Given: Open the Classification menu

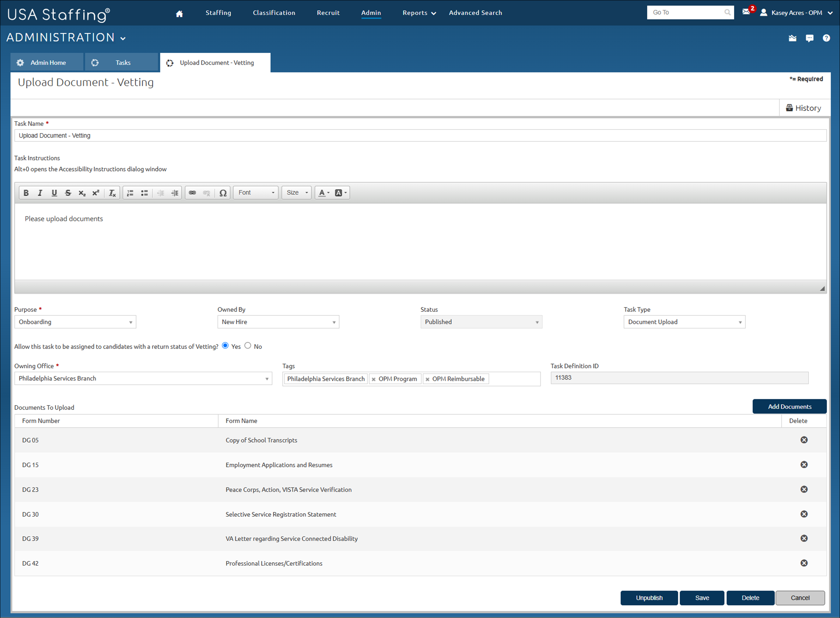Looking at the screenshot, I should click(274, 13).
